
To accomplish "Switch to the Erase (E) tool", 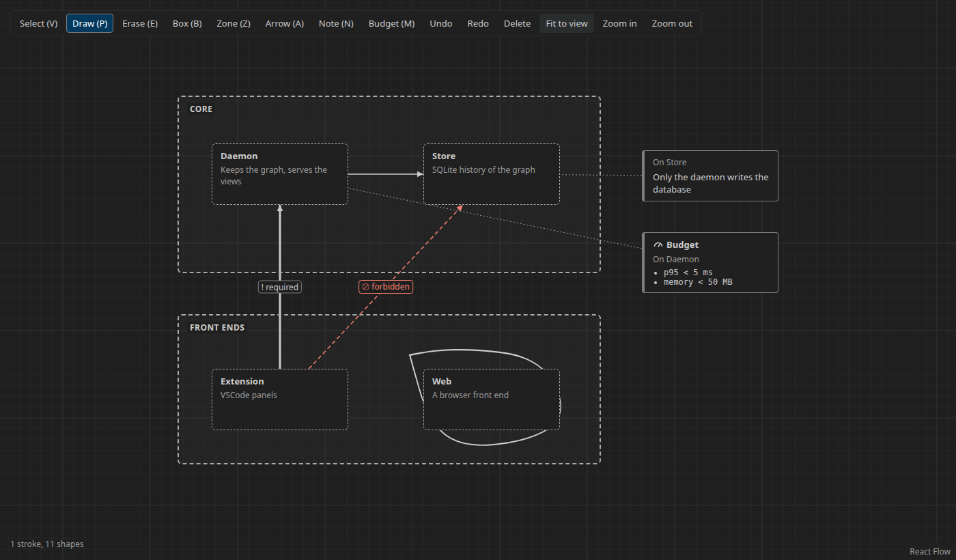I will coord(140,23).
